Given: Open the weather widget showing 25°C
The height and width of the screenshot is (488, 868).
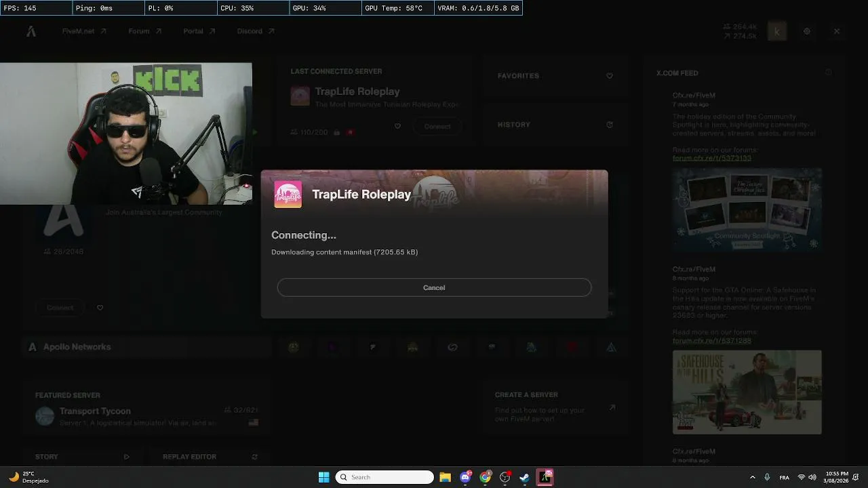Looking at the screenshot, I should click(x=28, y=477).
